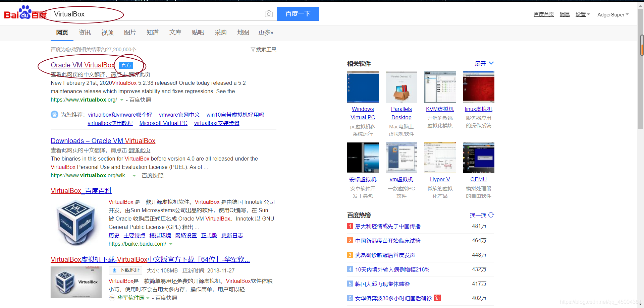Screen dimensions: 644x308
Task: Open 百度快照 of first result
Action: [140, 100]
